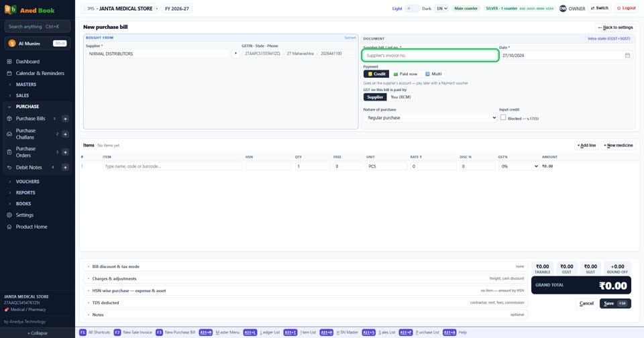Focus the Supplier's invoice no. field

[x=430, y=55]
